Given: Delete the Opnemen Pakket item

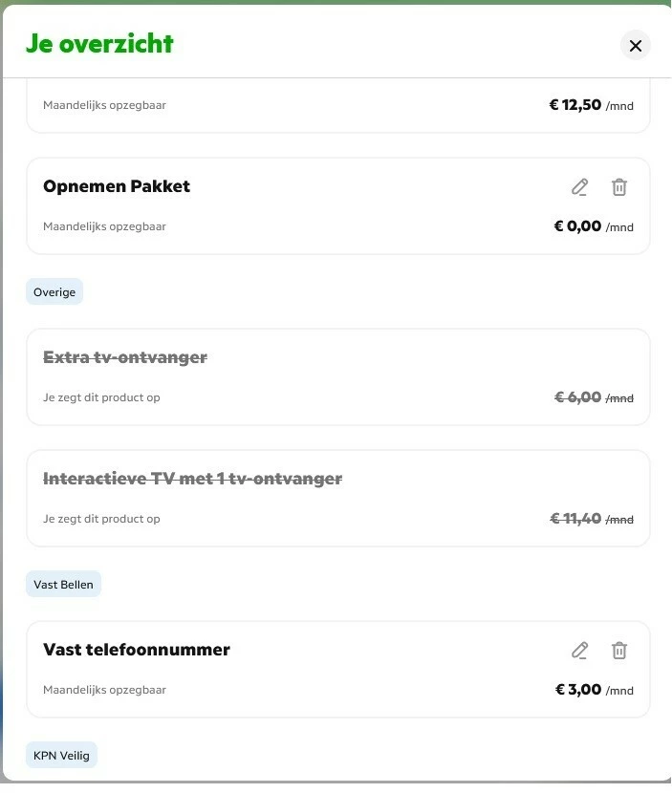Looking at the screenshot, I should pyautogui.click(x=619, y=186).
